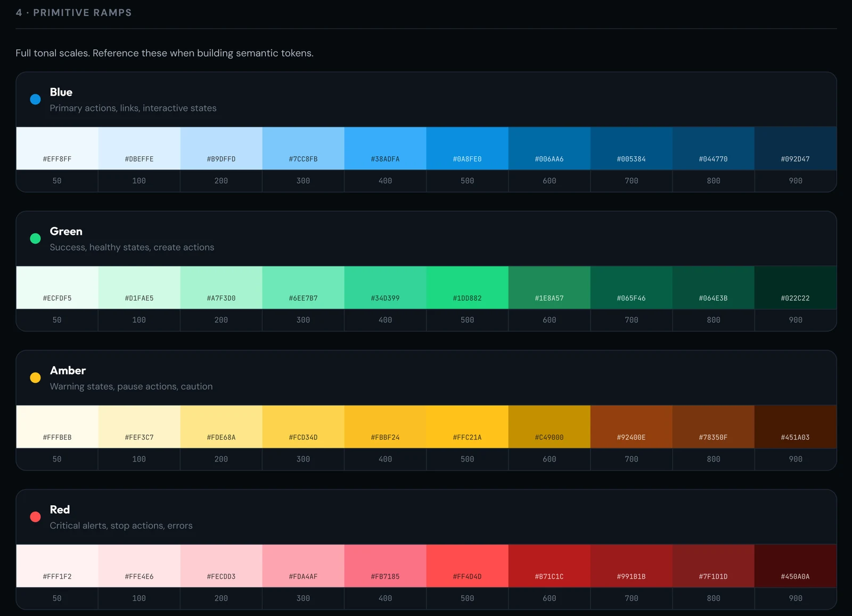
Task: Pick the #1DD882 green swatch
Action: click(x=468, y=288)
